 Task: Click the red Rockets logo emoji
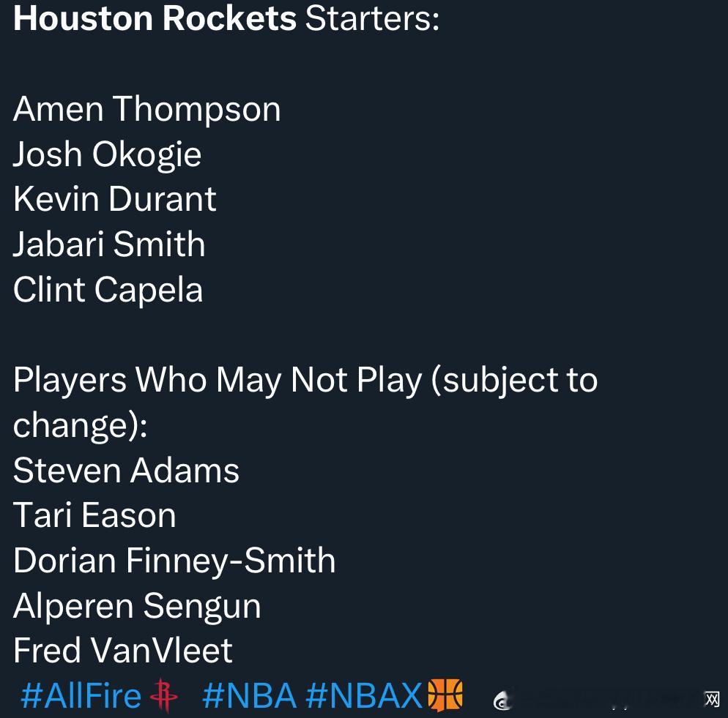pyautogui.click(x=163, y=695)
